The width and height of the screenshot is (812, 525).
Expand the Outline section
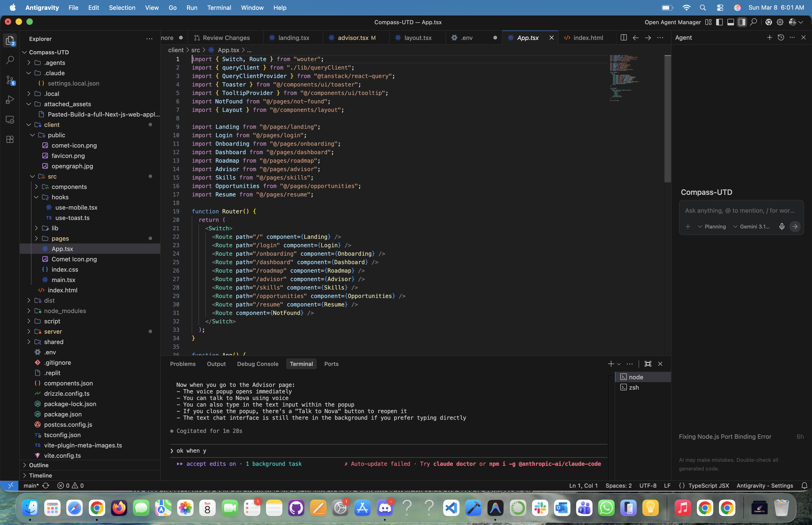[39, 465]
